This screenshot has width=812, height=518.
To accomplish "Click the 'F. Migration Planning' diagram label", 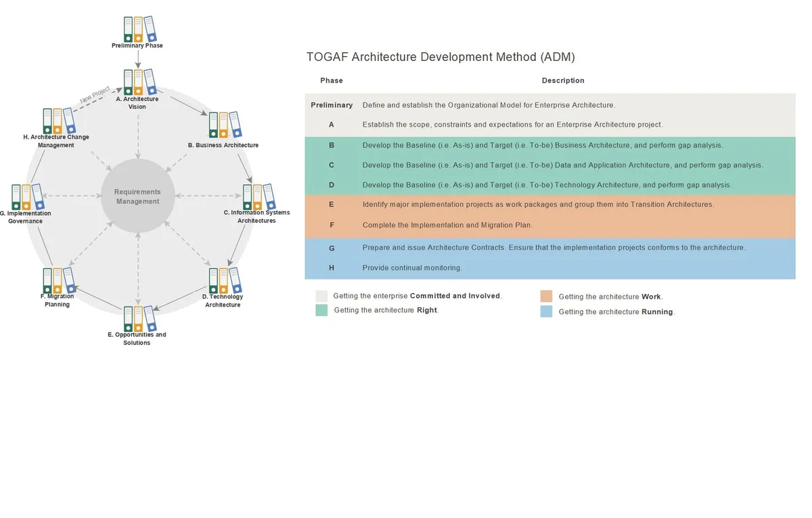I will 58,301.
